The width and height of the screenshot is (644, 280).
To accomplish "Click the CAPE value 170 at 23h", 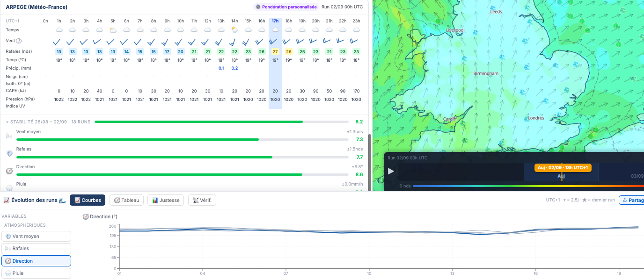I will click(356, 91).
